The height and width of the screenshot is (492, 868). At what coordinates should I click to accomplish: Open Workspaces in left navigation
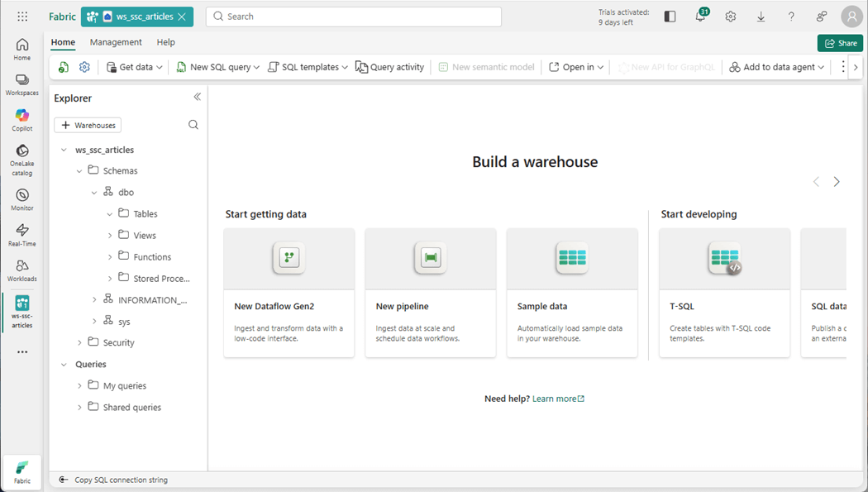(22, 84)
